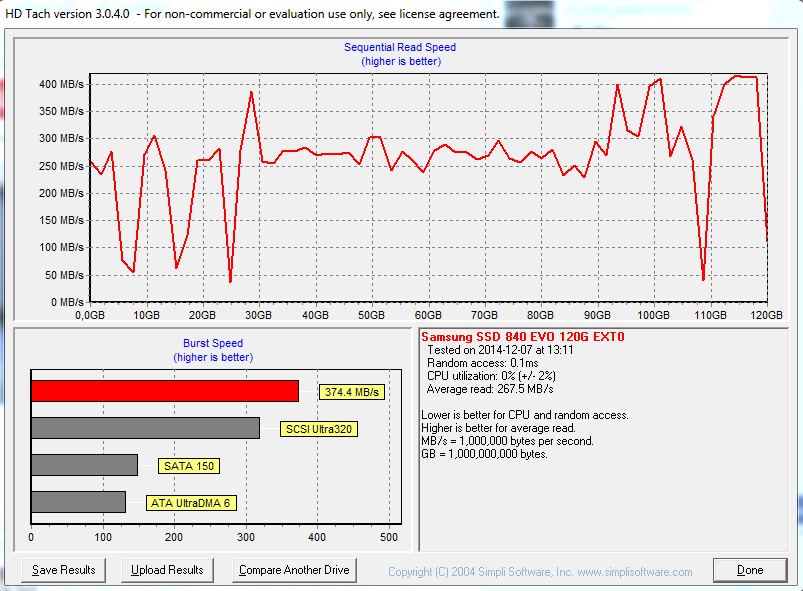This screenshot has width=803, height=591.
Task: Click the 400 MB/s axis label
Action: [x=61, y=84]
